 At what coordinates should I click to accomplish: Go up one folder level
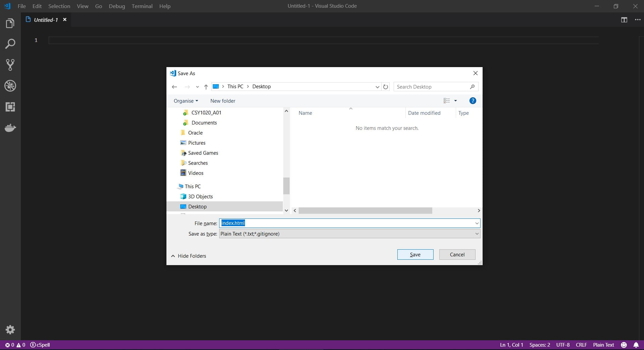[206, 87]
